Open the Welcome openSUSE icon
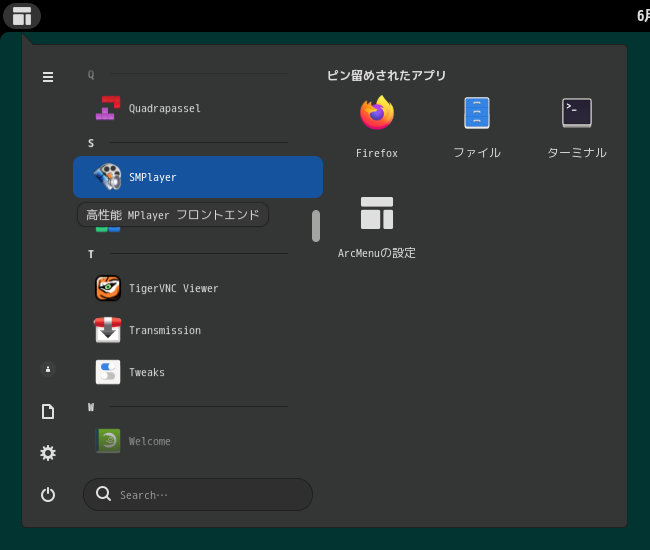The height and width of the screenshot is (550, 650). click(108, 441)
